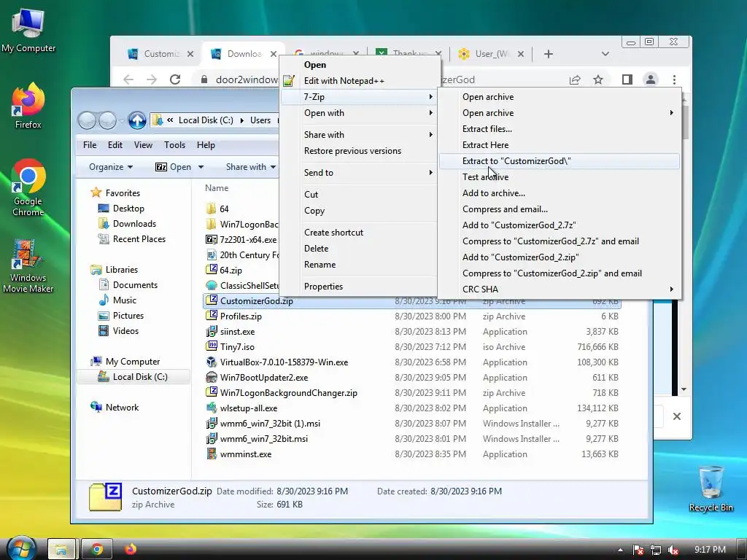
Task: Click the Explorer Up arrow button
Action: (x=137, y=120)
